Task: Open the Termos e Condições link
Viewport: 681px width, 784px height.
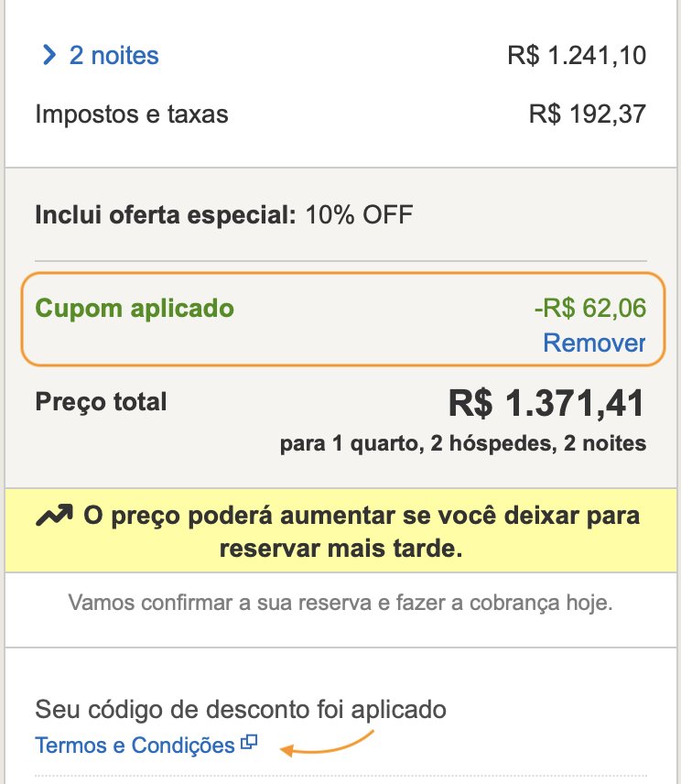Action: 135,746
